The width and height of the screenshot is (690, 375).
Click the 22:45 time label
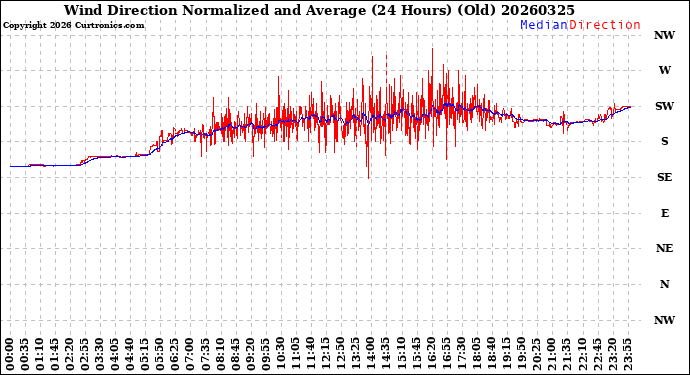point(597,354)
